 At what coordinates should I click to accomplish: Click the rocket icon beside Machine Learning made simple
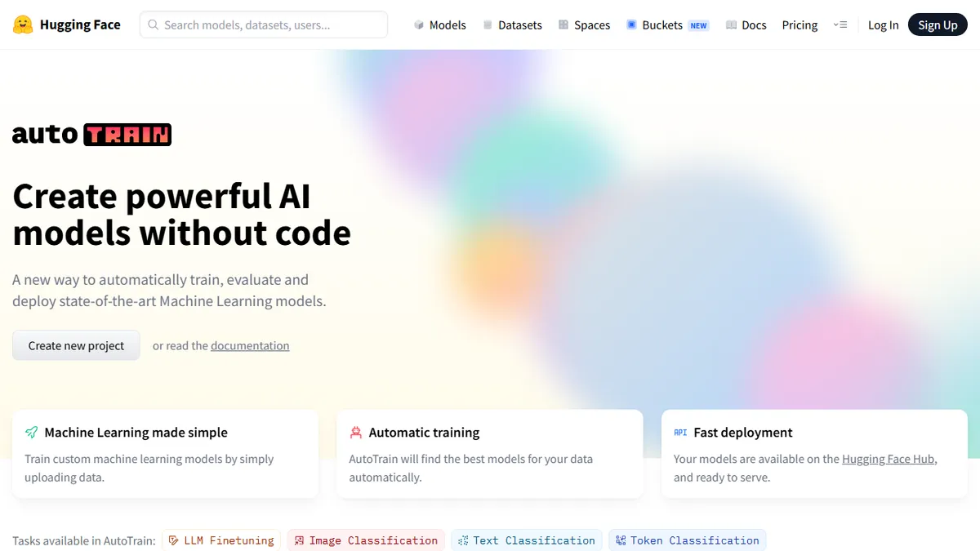pos(32,433)
